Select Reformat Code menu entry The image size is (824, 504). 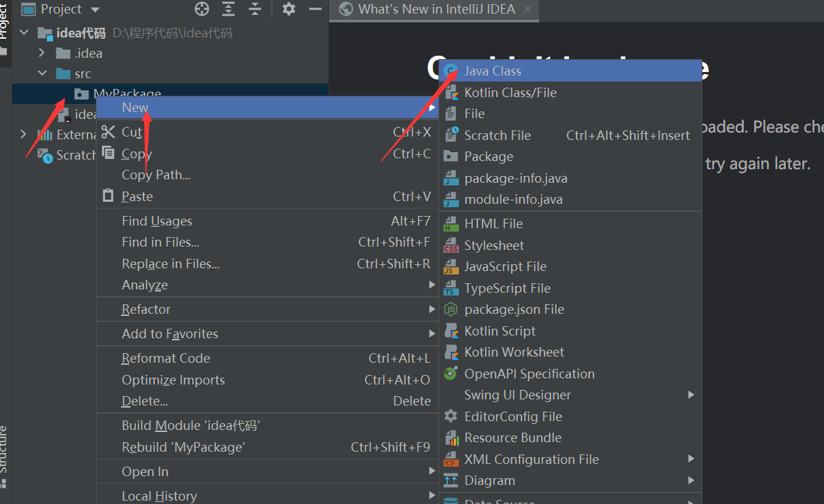[267, 358]
